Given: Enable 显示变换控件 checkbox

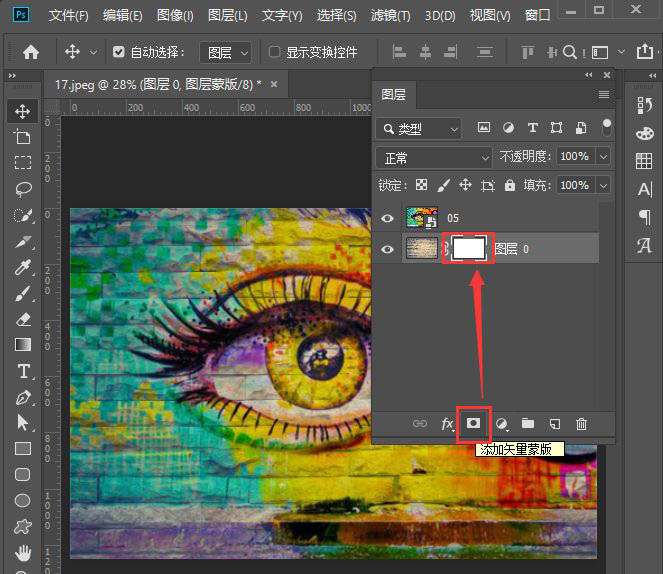Looking at the screenshot, I should pyautogui.click(x=274, y=52).
